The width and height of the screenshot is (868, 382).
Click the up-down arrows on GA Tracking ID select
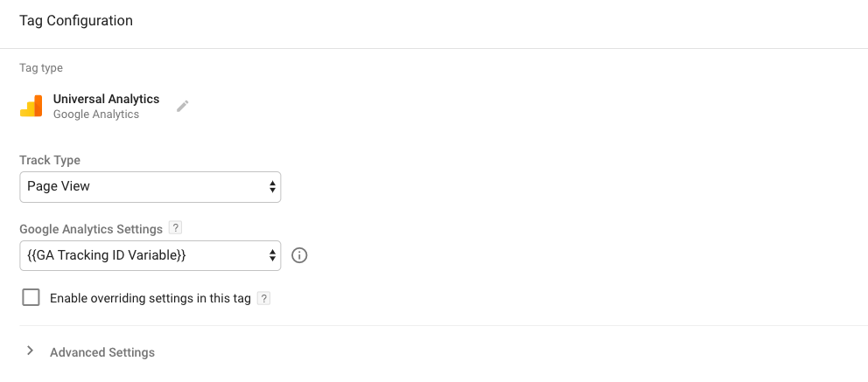pyautogui.click(x=272, y=256)
